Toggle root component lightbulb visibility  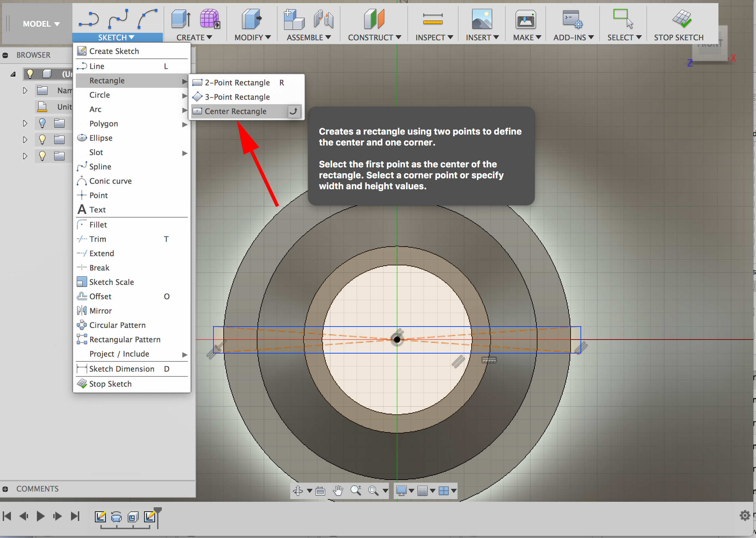[x=30, y=73]
